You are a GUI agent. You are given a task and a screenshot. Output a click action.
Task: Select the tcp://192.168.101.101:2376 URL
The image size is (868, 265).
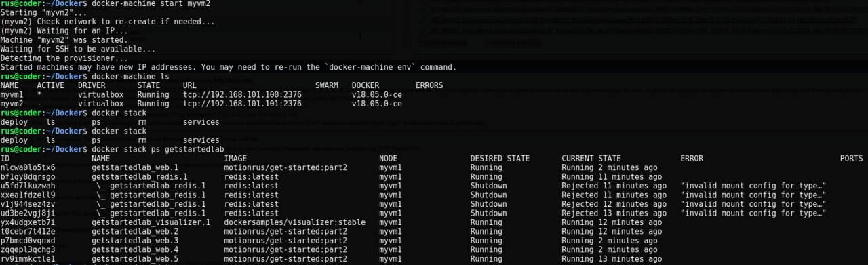coord(242,104)
